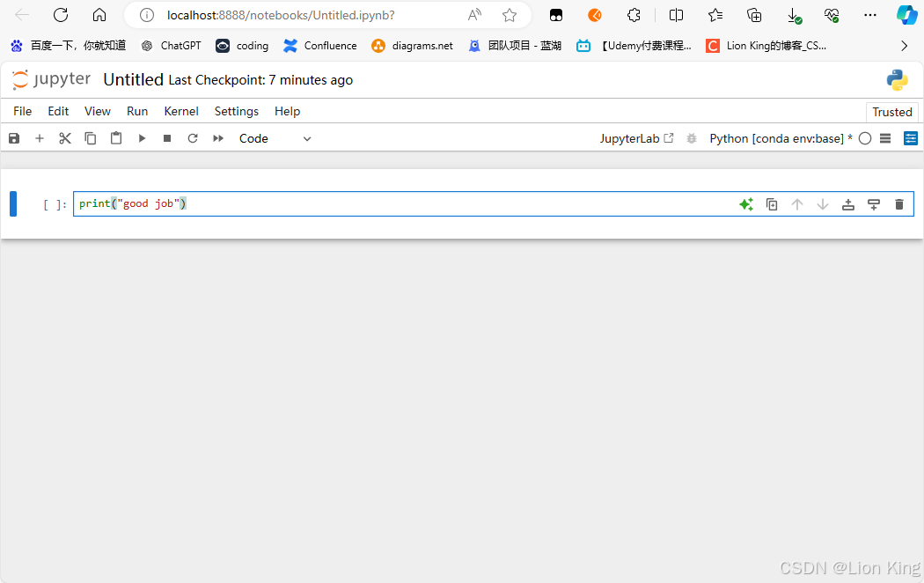Open the Help menu
Image resolution: width=924 pixels, height=583 pixels.
(287, 112)
